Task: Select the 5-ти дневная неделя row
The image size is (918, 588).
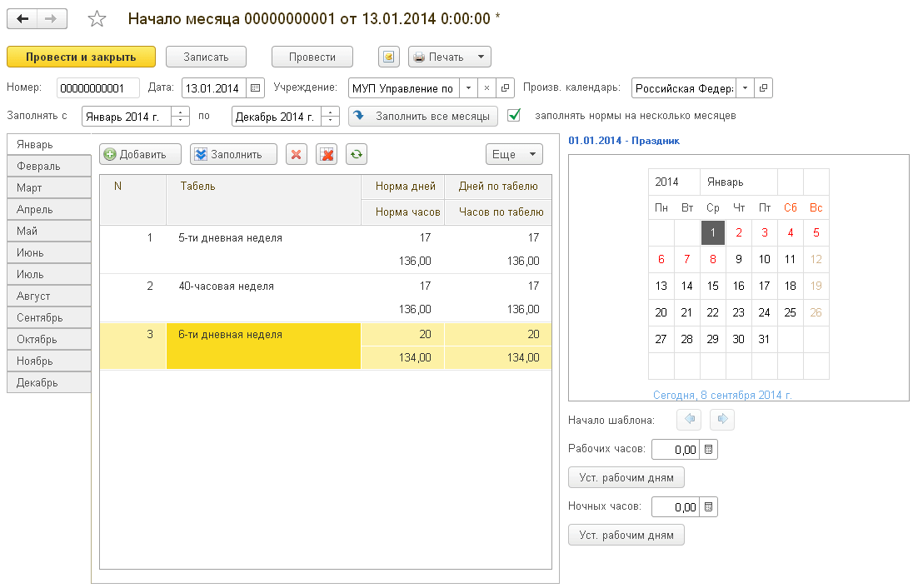Action: pyautogui.click(x=326, y=249)
